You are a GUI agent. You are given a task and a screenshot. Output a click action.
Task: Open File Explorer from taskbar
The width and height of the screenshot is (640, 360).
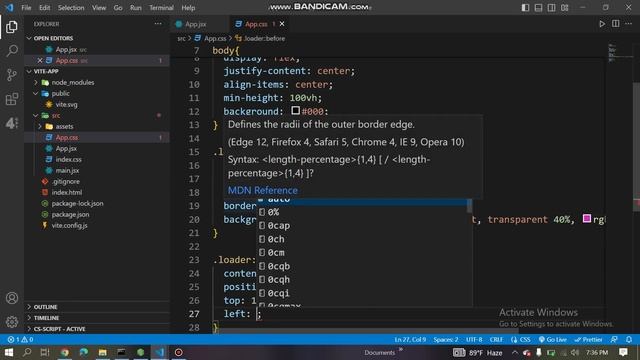102,352
